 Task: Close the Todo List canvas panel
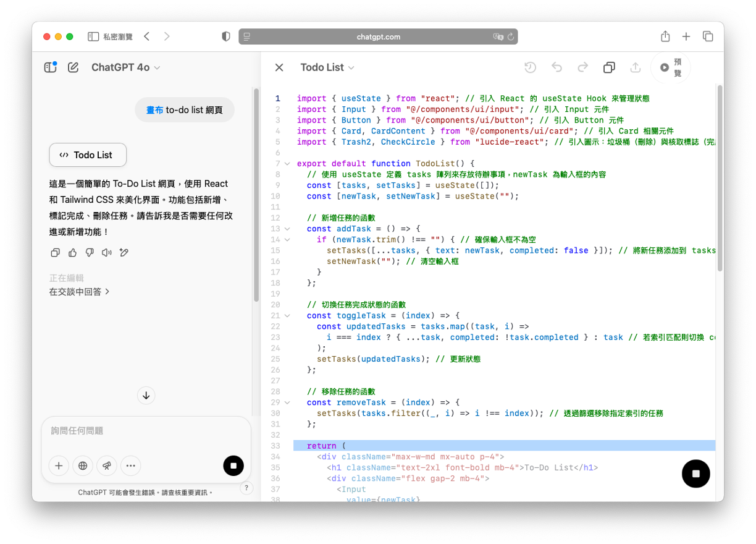[279, 67]
